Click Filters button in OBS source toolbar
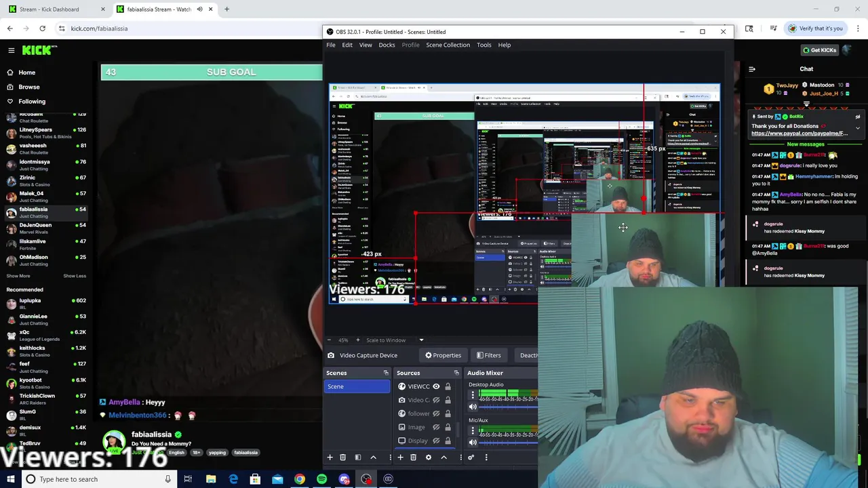868x488 pixels. [489, 355]
